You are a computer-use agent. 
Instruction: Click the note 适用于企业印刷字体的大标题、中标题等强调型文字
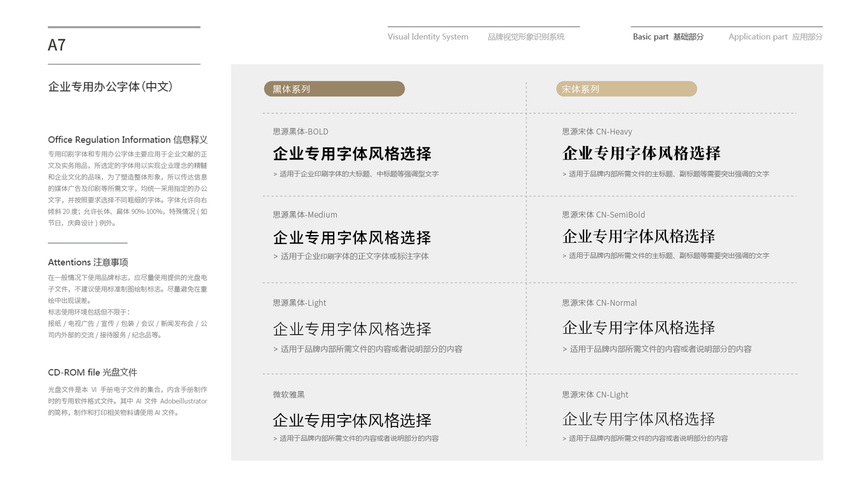[x=356, y=174]
